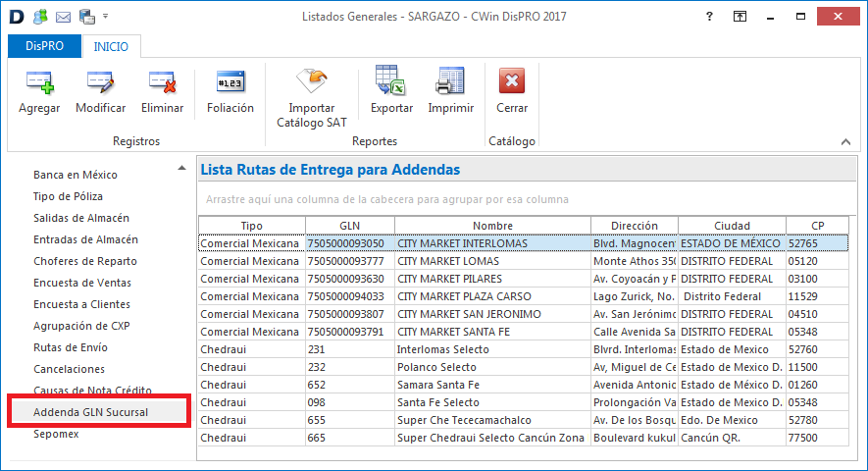Click GLN cell 7505000093777
Image resolution: width=868 pixels, height=471 pixels.
pos(350,261)
